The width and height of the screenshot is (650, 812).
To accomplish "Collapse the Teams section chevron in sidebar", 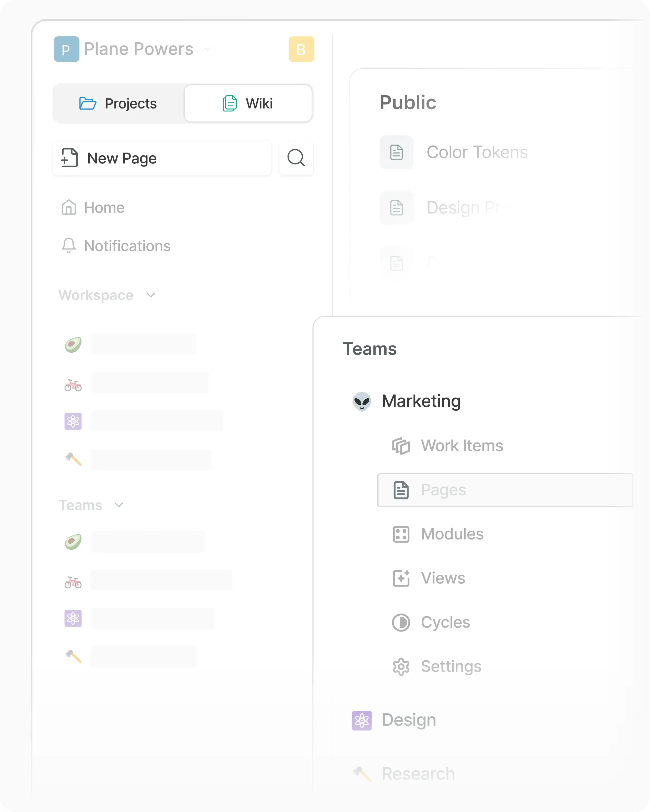I will (x=119, y=505).
